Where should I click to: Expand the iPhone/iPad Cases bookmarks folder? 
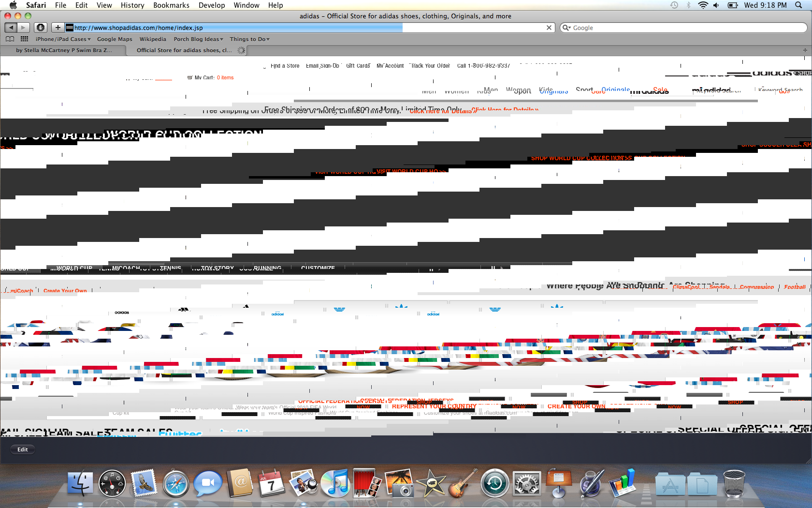(63, 39)
